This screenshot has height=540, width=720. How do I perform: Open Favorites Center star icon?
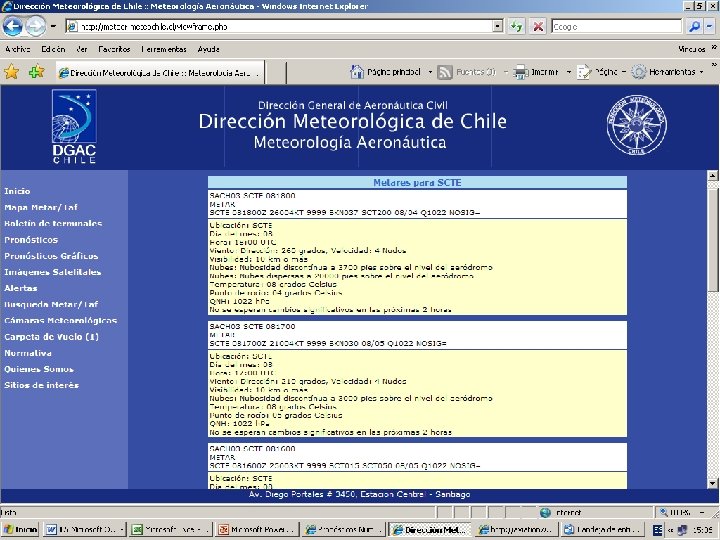point(11,72)
